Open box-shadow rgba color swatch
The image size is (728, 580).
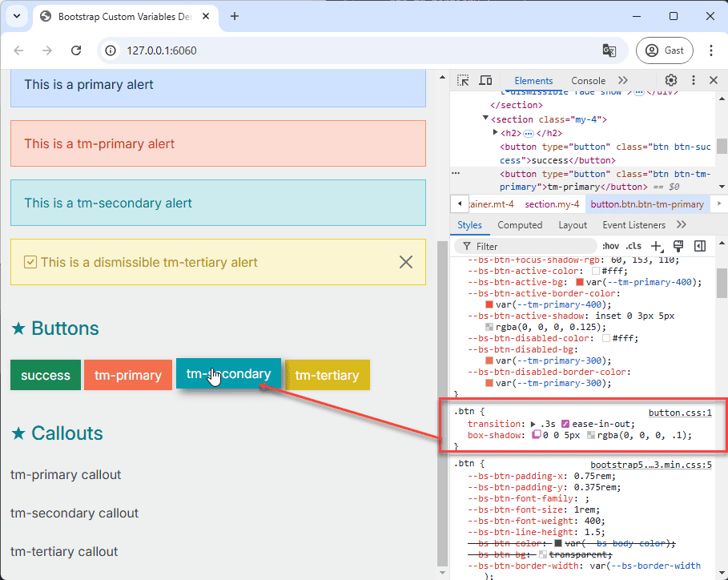[591, 436]
